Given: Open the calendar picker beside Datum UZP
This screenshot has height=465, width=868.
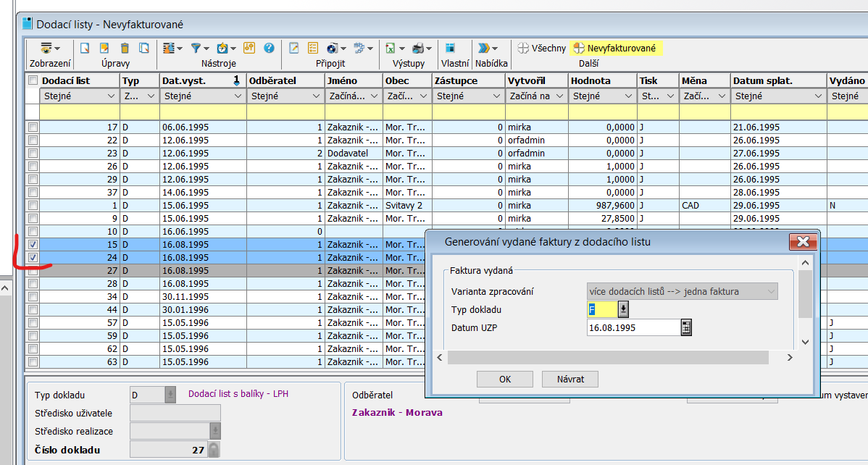Looking at the screenshot, I should (685, 327).
